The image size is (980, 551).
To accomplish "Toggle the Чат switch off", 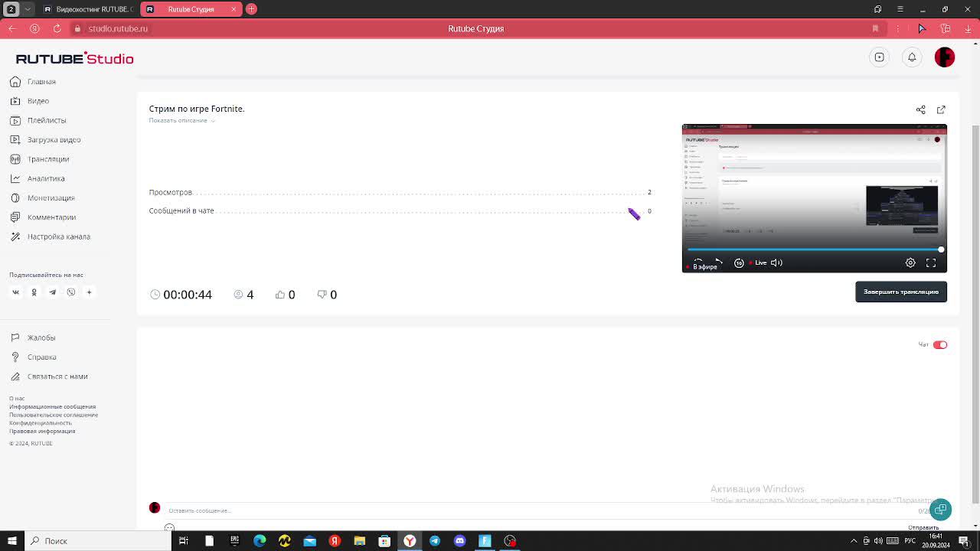I will click(940, 345).
